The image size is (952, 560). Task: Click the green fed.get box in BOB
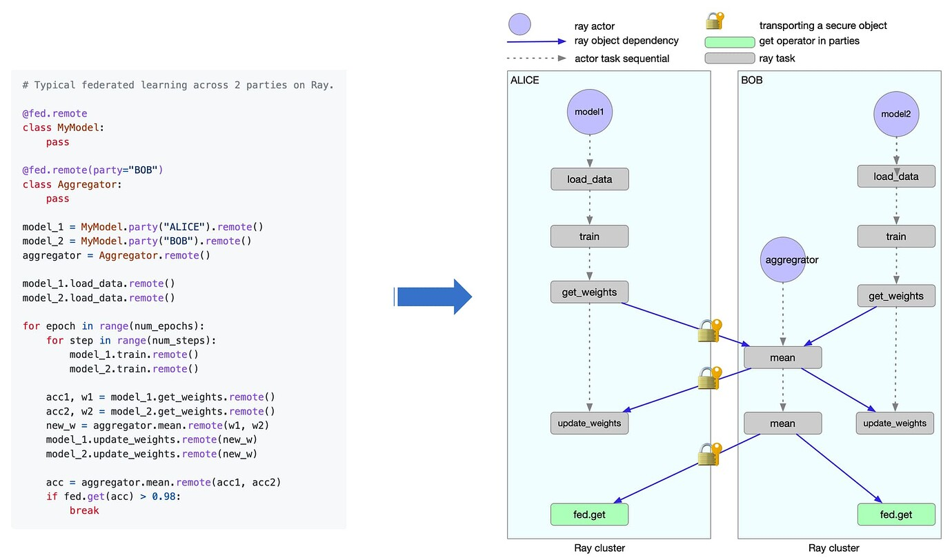[895, 514]
